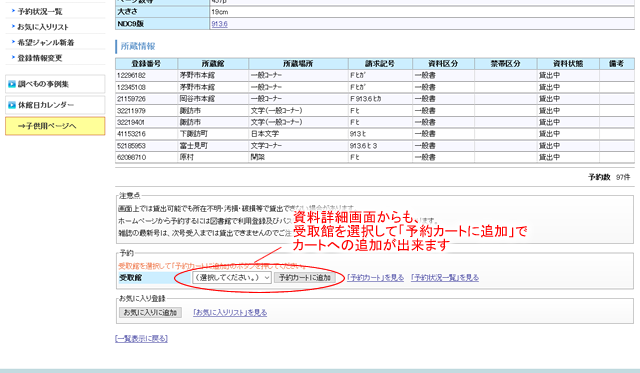
Task: Open the 「お気に入りリスト」を見る link
Action: [230, 313]
